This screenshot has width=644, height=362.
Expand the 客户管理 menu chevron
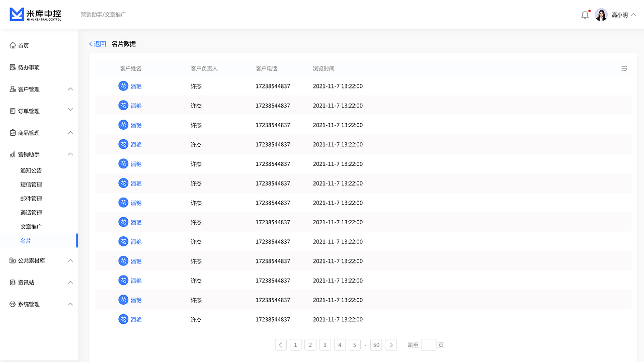[70, 89]
